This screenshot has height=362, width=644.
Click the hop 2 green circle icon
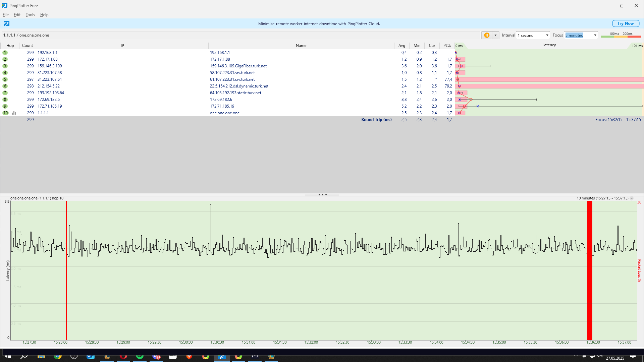coord(5,59)
